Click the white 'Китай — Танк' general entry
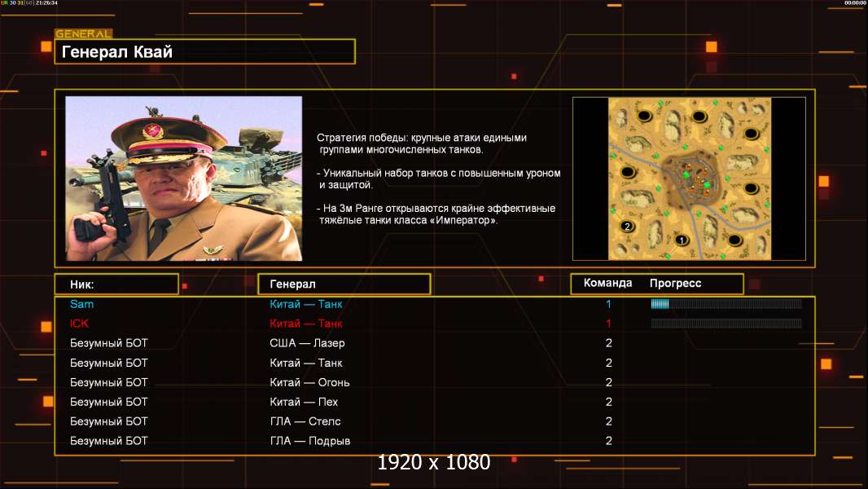Viewport: 868px width, 489px height. coord(306,363)
